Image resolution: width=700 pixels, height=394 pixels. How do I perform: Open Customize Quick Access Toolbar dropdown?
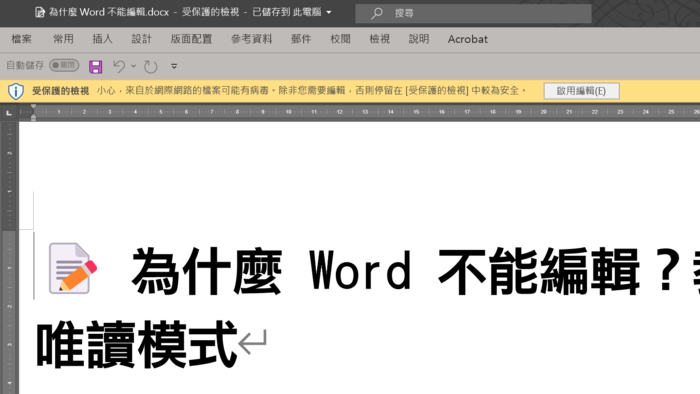click(174, 66)
